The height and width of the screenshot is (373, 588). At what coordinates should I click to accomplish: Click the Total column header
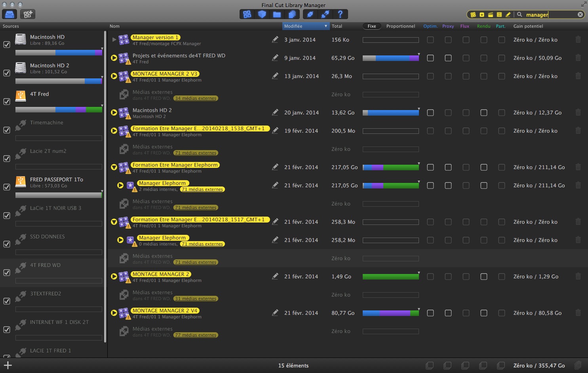coord(337,26)
